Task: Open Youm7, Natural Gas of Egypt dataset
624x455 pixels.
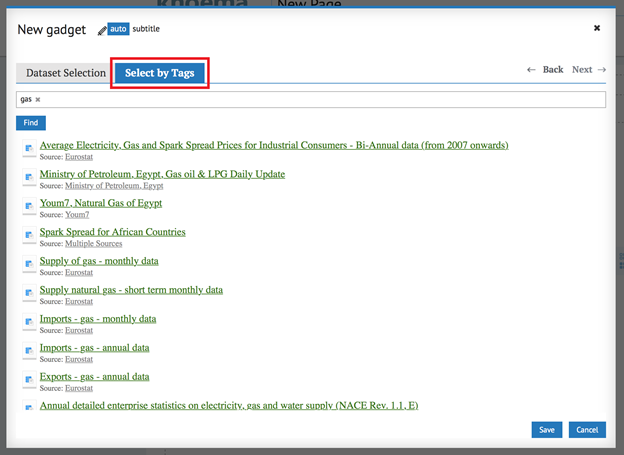Action: click(x=101, y=203)
